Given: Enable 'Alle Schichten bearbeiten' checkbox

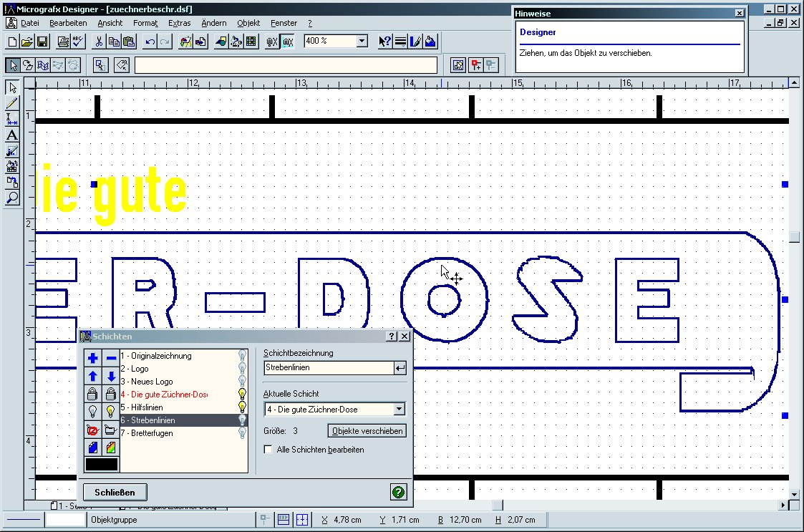Looking at the screenshot, I should [x=268, y=450].
